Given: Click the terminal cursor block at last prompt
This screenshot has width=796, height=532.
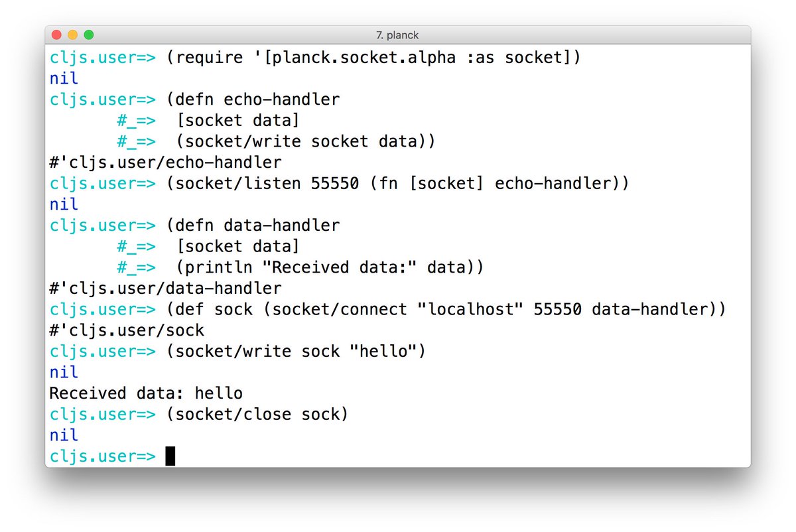Looking at the screenshot, I should pyautogui.click(x=170, y=456).
